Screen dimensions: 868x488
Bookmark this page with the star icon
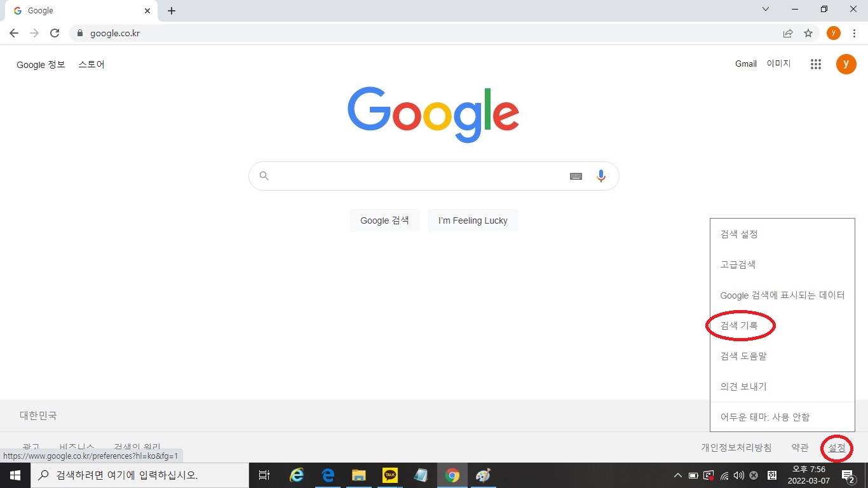pos(808,33)
